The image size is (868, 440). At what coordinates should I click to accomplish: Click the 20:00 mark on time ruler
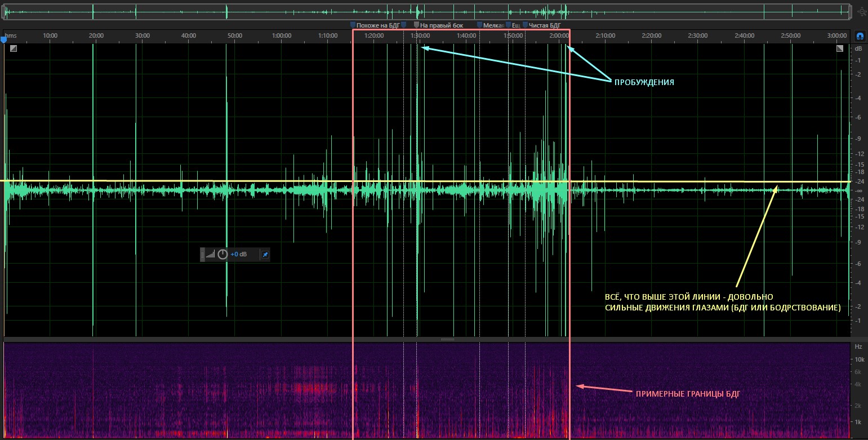96,35
